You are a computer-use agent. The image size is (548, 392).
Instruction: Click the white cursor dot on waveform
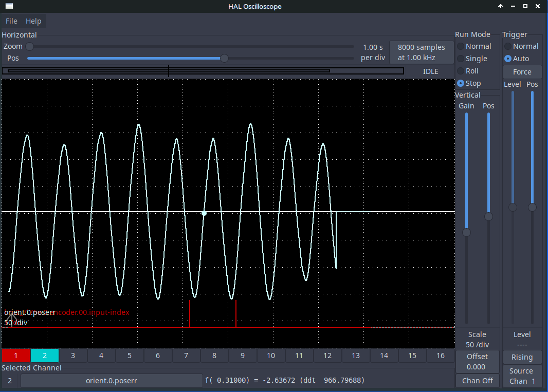204,213
